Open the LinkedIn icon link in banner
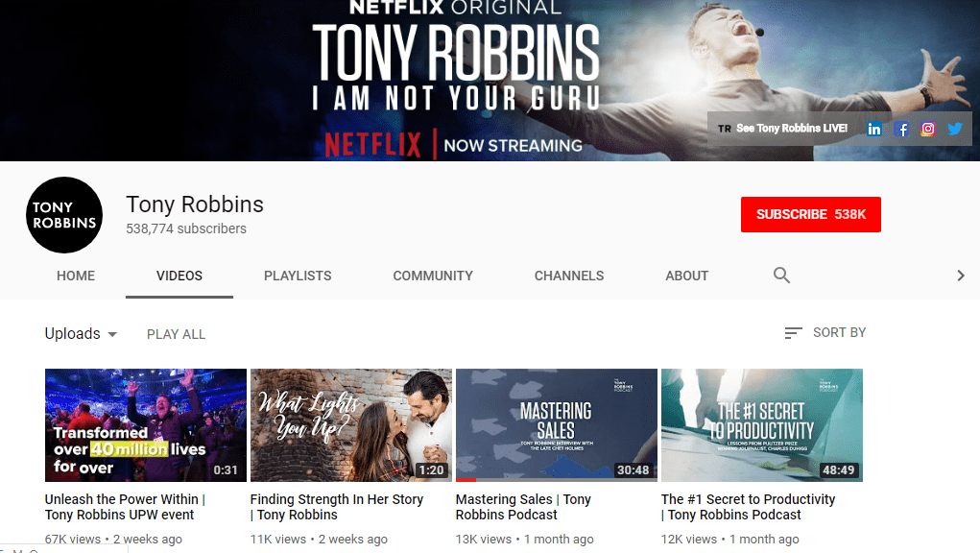Viewport: 980px width, 553px height. pos(873,129)
